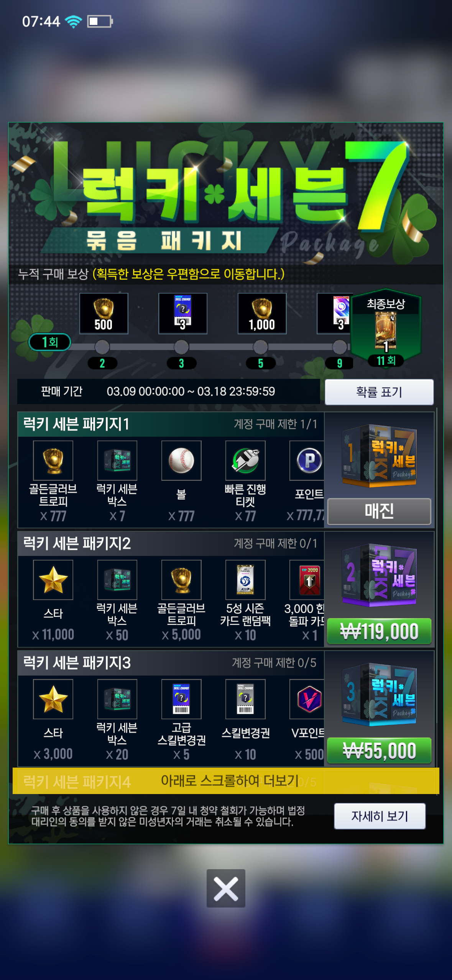
Task: Tap the V포인트 icon in 패키지3
Action: (307, 699)
